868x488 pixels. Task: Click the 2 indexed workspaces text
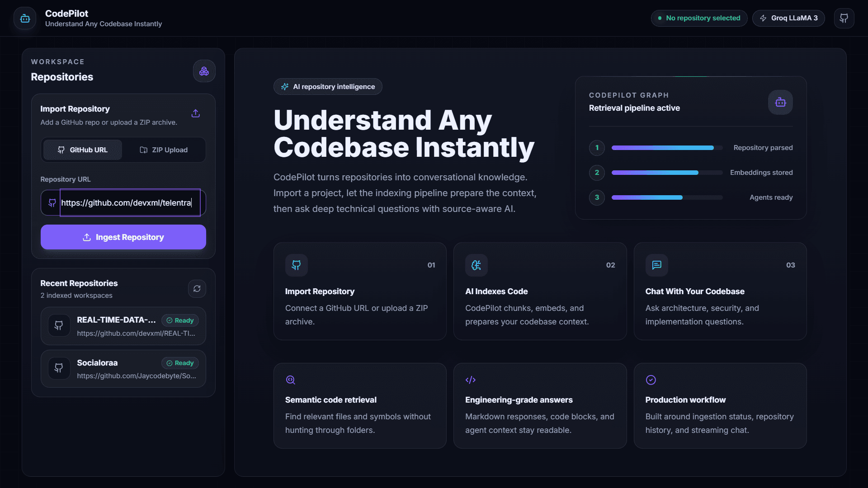click(76, 296)
